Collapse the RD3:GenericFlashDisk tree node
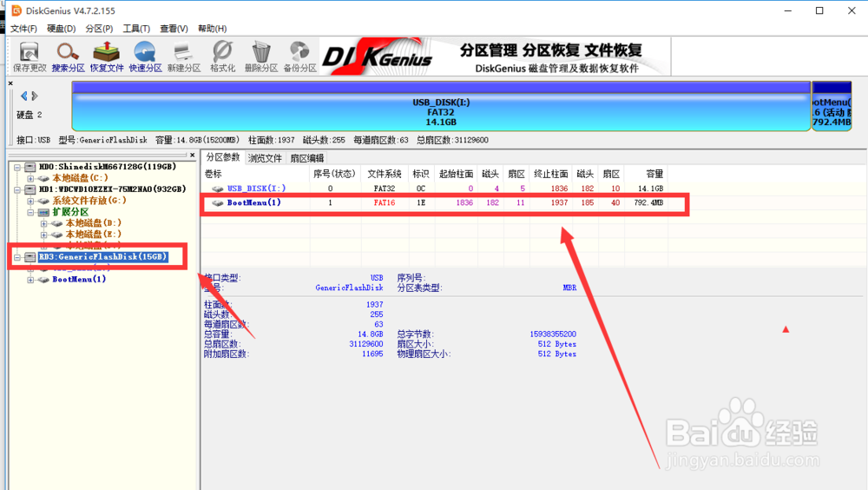The height and width of the screenshot is (490, 868). pyautogui.click(x=17, y=257)
